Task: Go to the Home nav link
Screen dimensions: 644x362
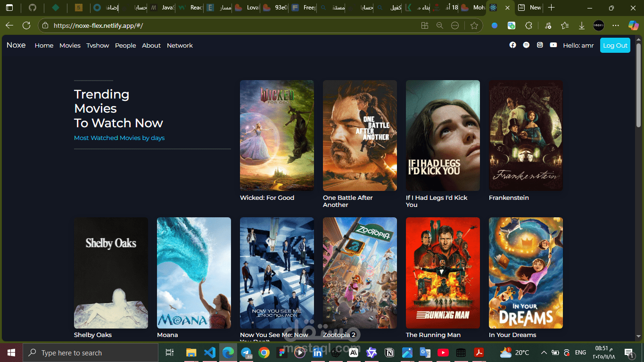Action: (x=44, y=45)
